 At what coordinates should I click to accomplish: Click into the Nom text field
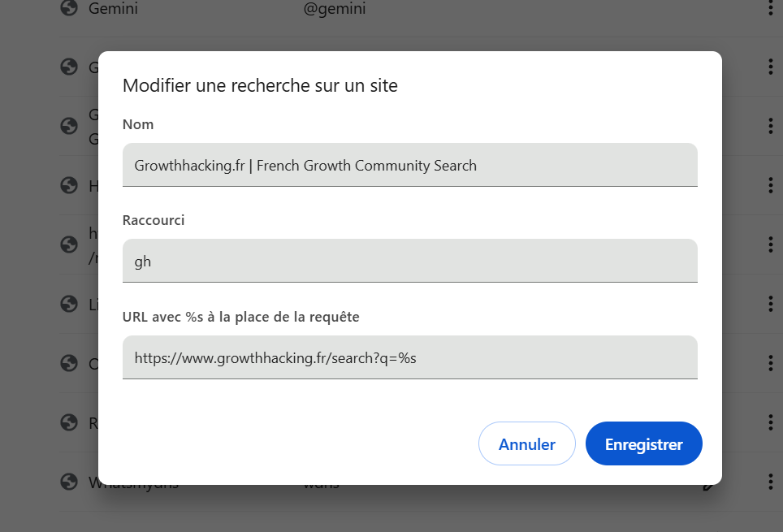(x=409, y=165)
